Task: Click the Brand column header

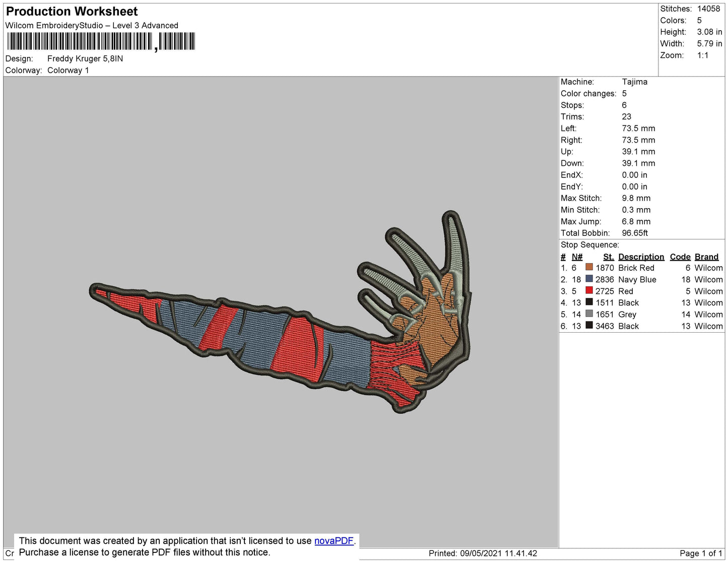Action: point(707,257)
